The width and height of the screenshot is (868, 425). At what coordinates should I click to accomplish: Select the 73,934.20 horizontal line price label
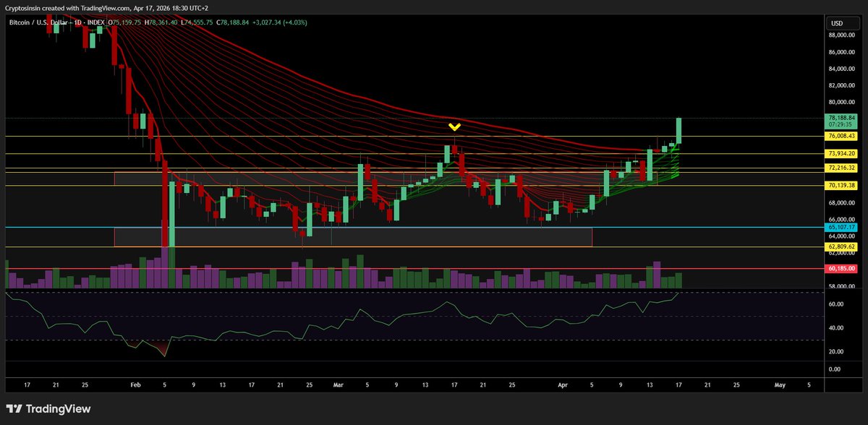pos(841,154)
